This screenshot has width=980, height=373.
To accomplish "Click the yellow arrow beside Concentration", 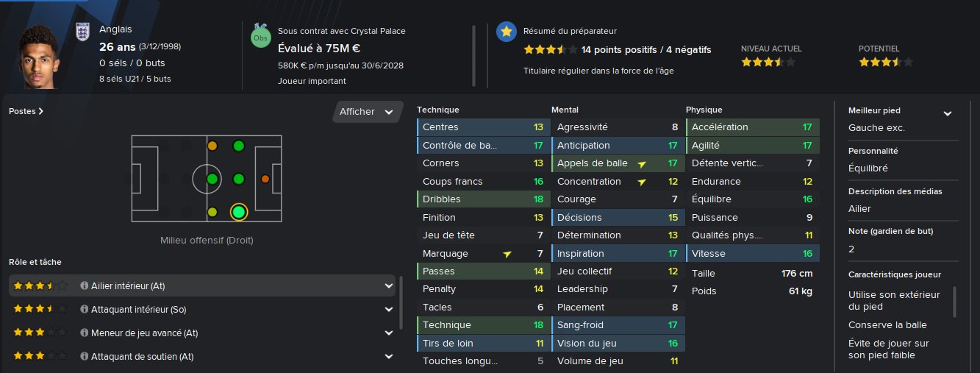I will [642, 182].
